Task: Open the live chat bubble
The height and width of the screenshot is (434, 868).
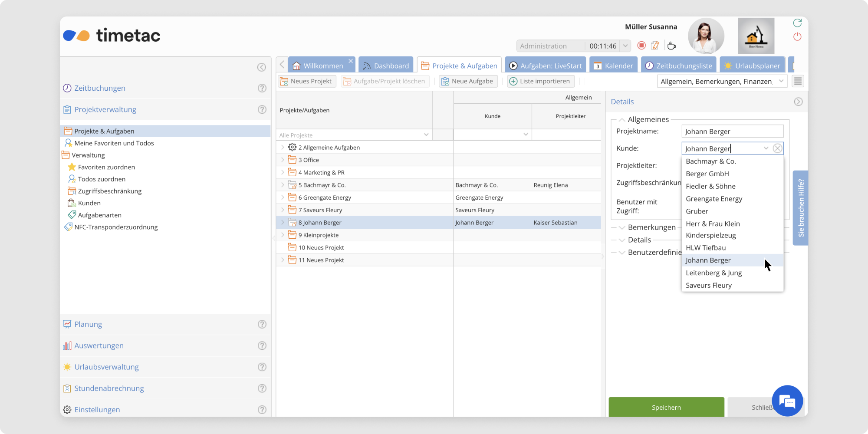Action: click(787, 401)
